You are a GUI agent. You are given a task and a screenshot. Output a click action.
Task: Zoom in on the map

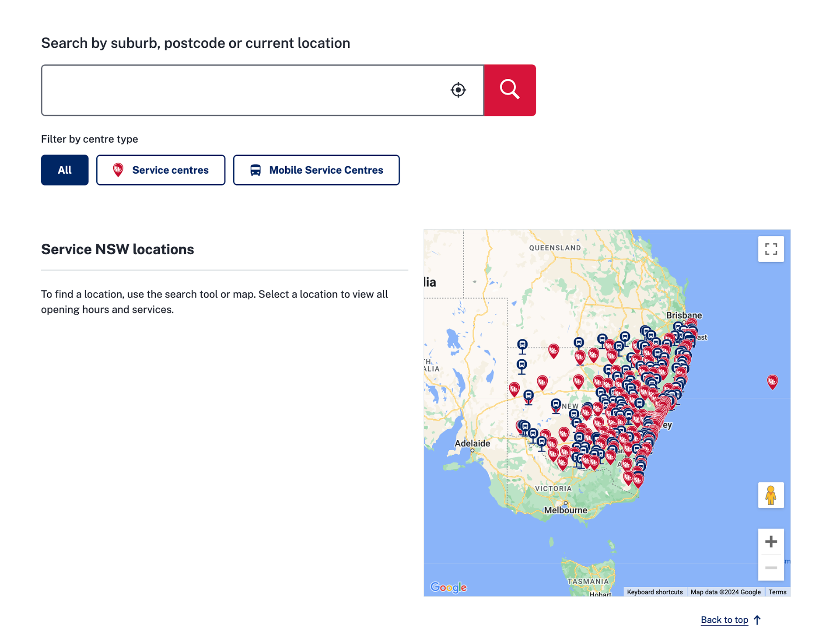point(771,542)
